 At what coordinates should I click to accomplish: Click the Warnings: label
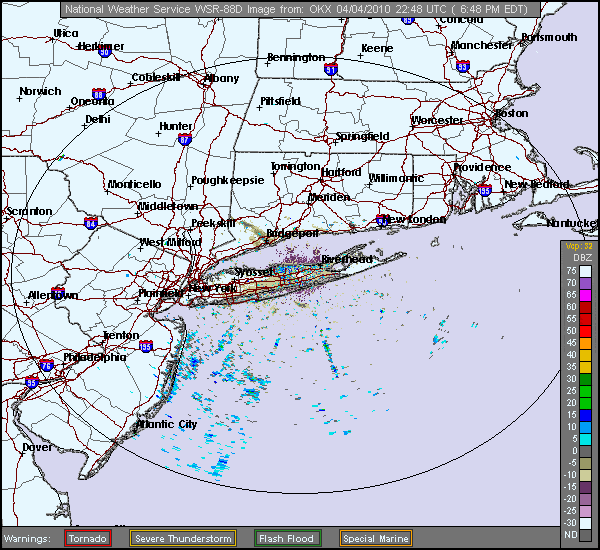(x=27, y=539)
